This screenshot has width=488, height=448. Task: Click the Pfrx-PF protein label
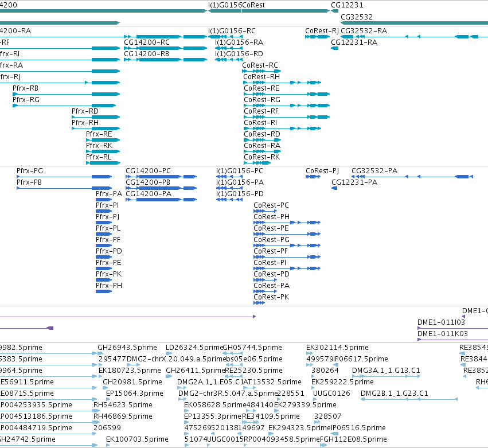tap(108, 240)
